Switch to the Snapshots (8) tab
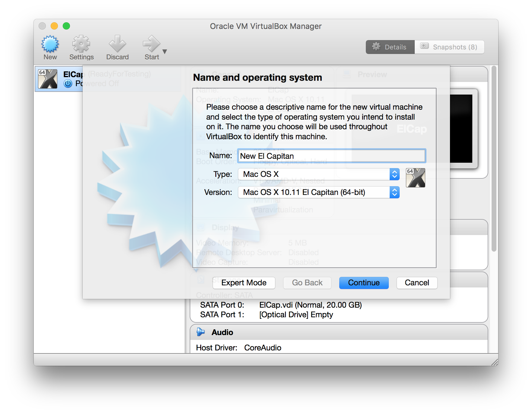 point(449,47)
